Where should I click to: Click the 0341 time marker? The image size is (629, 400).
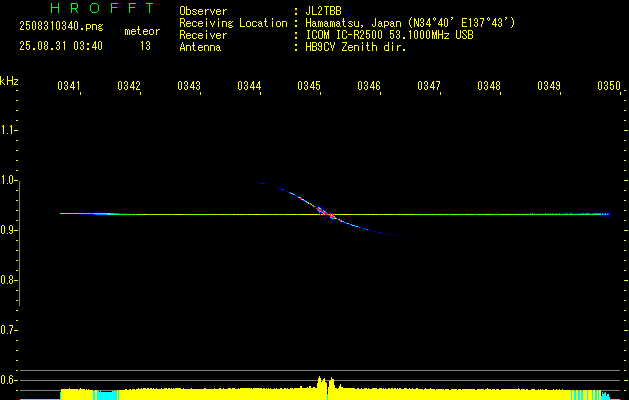(x=69, y=85)
